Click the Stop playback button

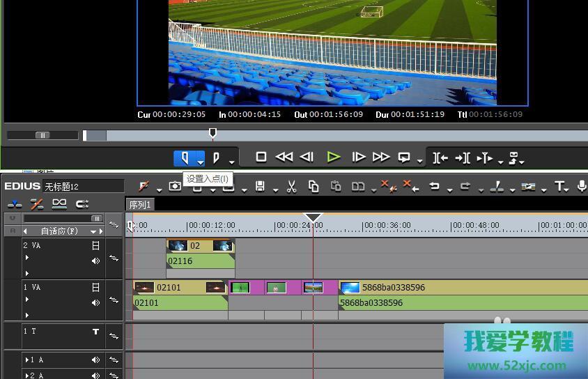(261, 157)
